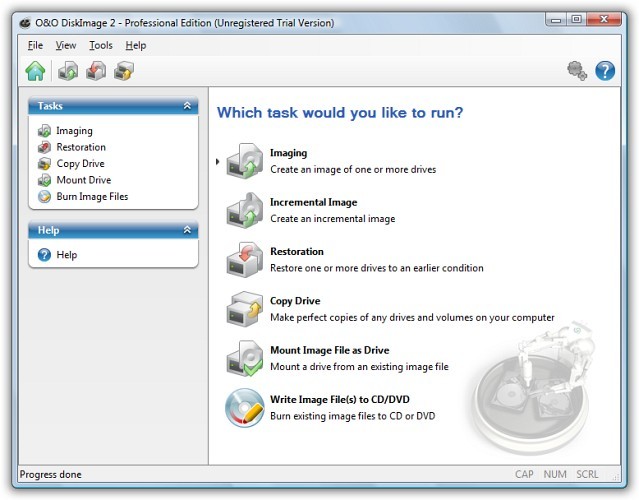Click the Copy Drive icon in Tasks panel
The height and width of the screenshot is (500, 639).
click(44, 164)
